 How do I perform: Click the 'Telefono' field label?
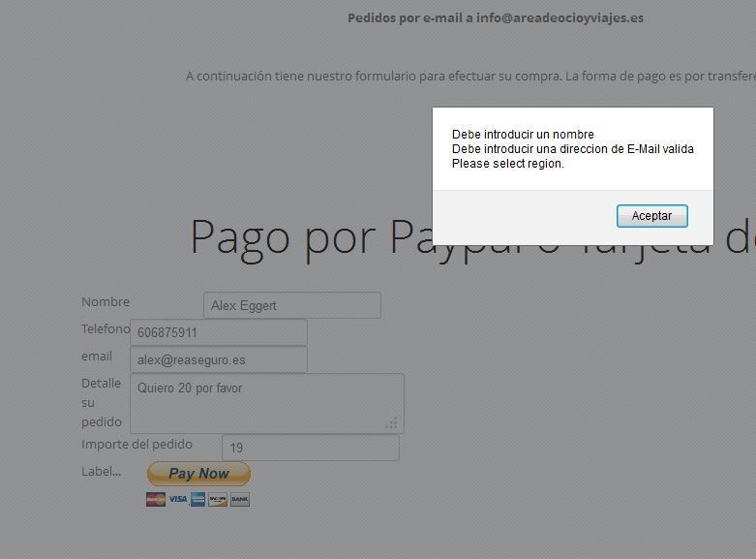tap(106, 328)
